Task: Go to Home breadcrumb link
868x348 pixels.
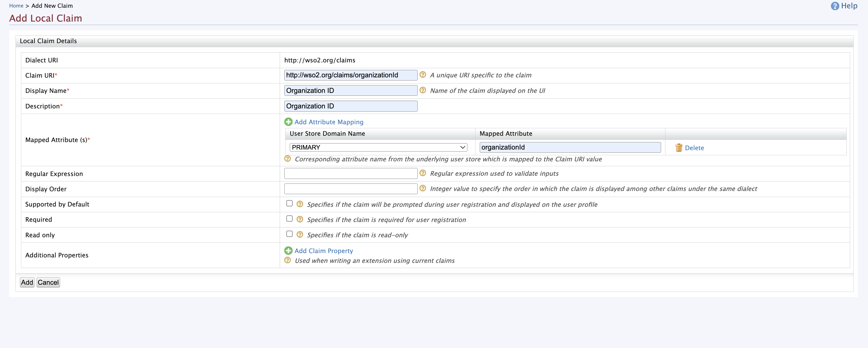Action: 16,6
